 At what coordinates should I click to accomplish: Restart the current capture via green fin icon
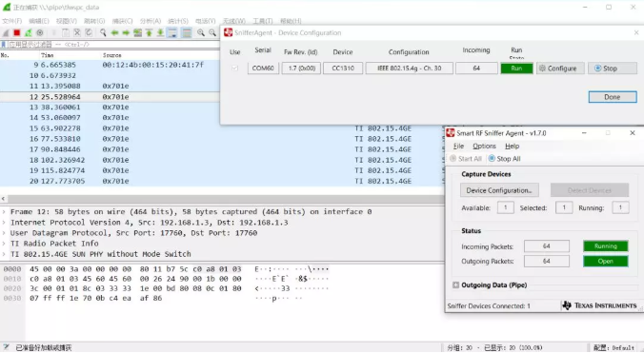28,32
